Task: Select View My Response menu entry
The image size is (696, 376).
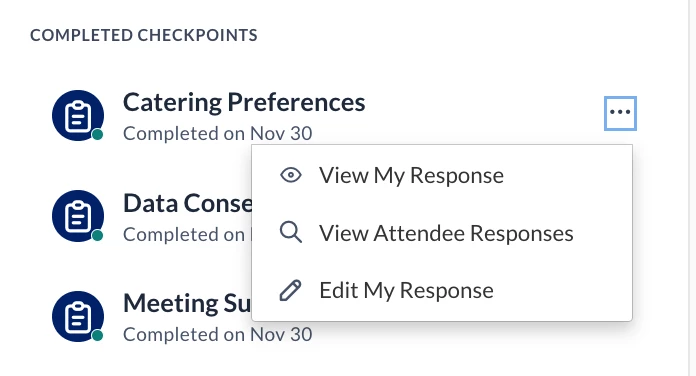Action: [442, 175]
